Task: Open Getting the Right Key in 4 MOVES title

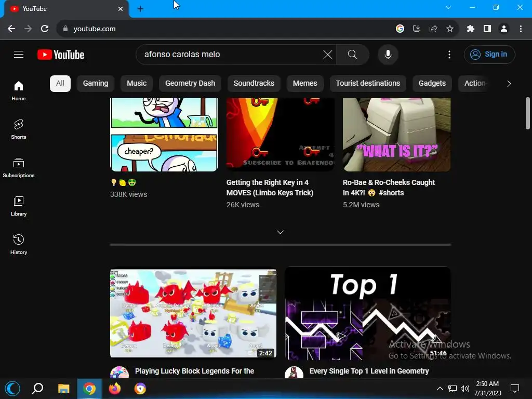Action: tap(270, 188)
